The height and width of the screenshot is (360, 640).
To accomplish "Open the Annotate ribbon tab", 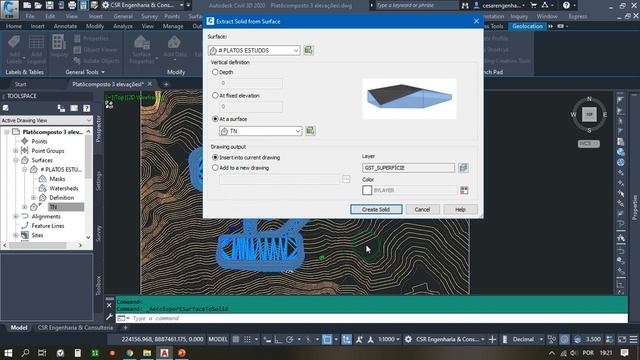I will [65, 26].
